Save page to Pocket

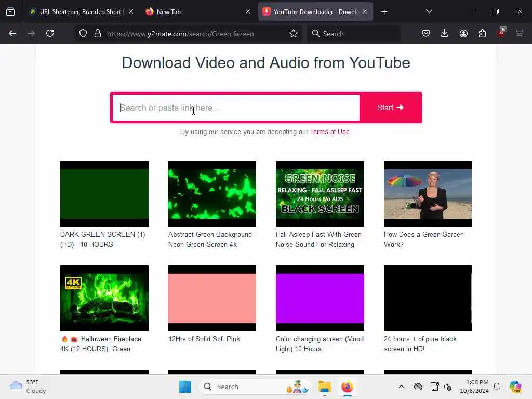pos(426,33)
